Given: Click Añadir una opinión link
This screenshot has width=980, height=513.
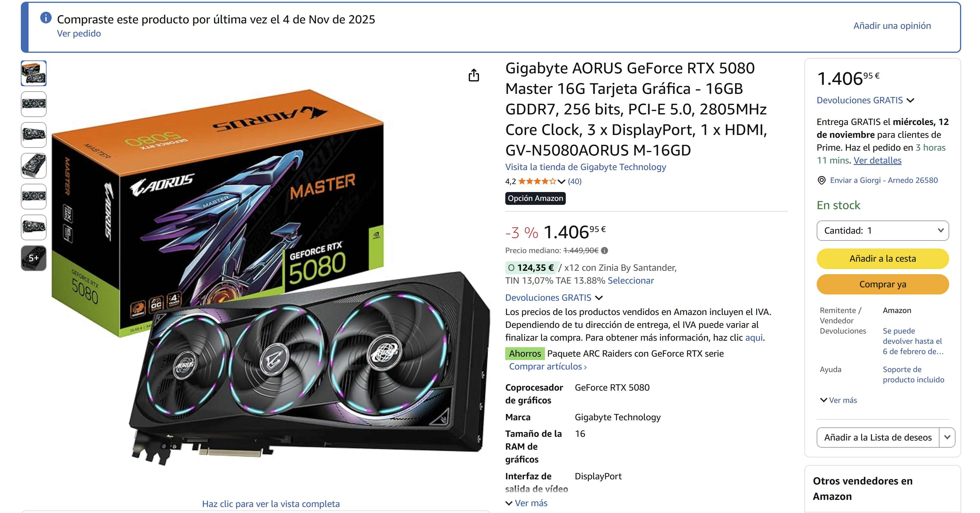Looking at the screenshot, I should click(892, 25).
